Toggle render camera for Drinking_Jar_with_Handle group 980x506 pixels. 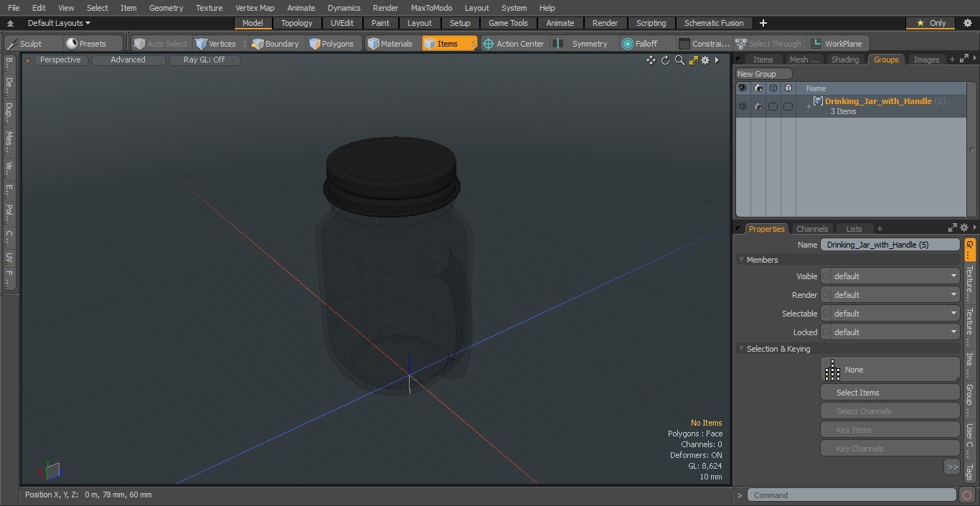(x=758, y=106)
